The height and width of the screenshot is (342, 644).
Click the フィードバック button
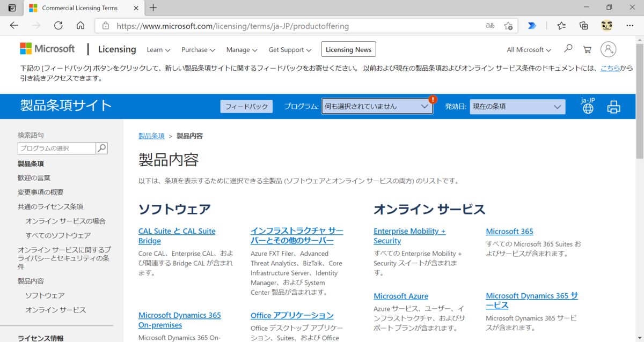click(246, 107)
